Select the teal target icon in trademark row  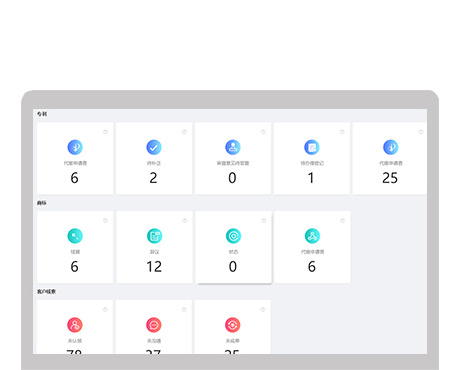click(x=233, y=236)
